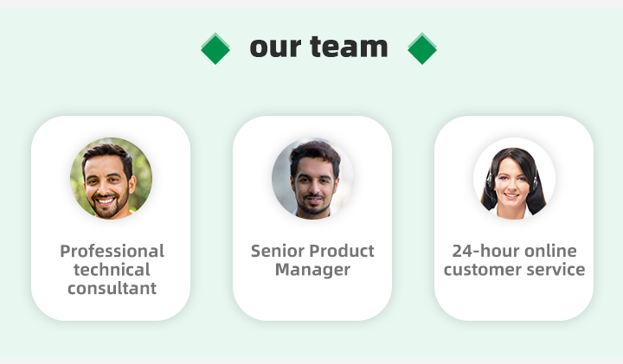Select the word 'Product' in middle card
The height and width of the screenshot is (364, 623).
point(342,252)
